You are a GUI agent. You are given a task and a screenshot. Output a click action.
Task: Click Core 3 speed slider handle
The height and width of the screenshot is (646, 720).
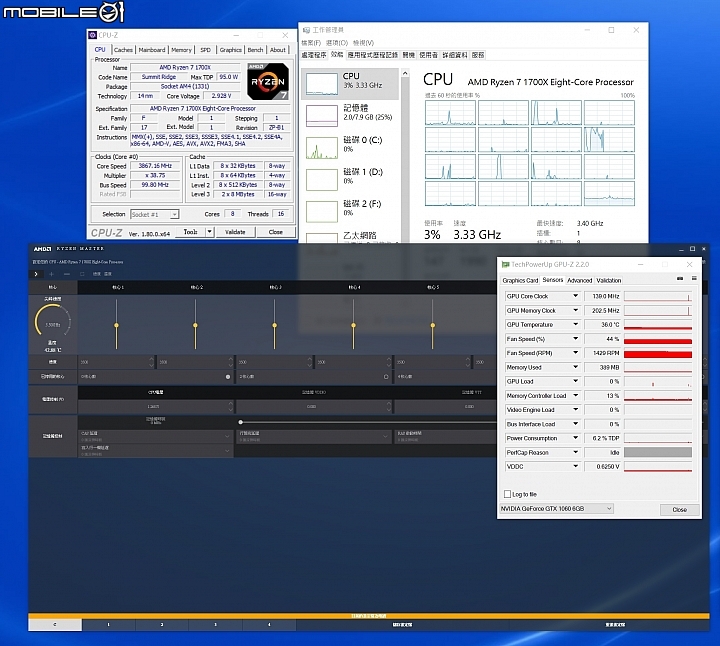coord(275,325)
